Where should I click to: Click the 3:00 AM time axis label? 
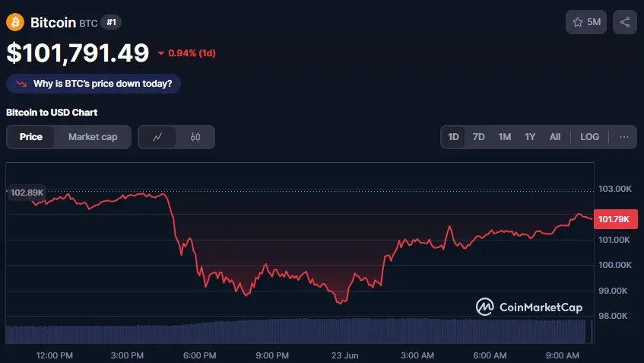(417, 355)
